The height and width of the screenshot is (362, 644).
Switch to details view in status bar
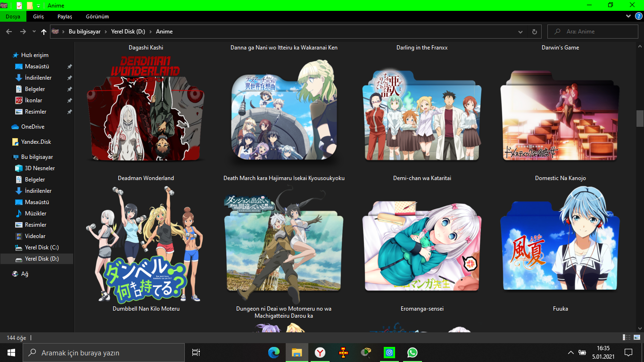tap(627, 337)
